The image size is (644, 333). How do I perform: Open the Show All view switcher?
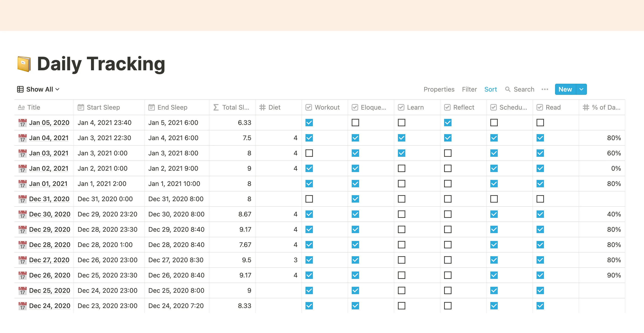[x=40, y=89]
